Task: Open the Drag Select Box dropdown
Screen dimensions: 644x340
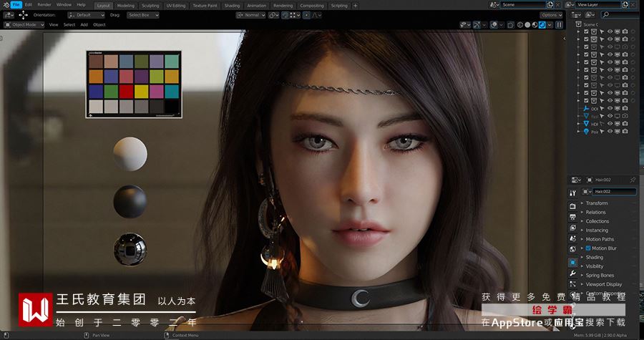Action: [x=142, y=15]
